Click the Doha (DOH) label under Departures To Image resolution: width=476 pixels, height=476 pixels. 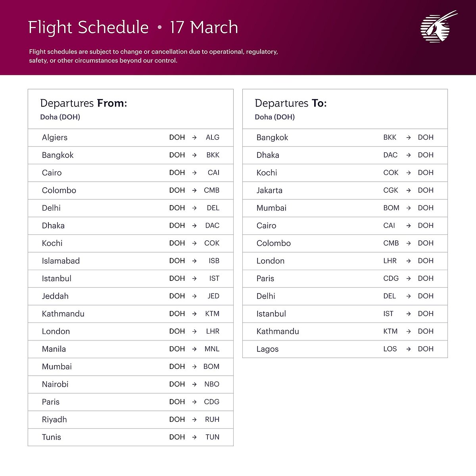click(274, 117)
